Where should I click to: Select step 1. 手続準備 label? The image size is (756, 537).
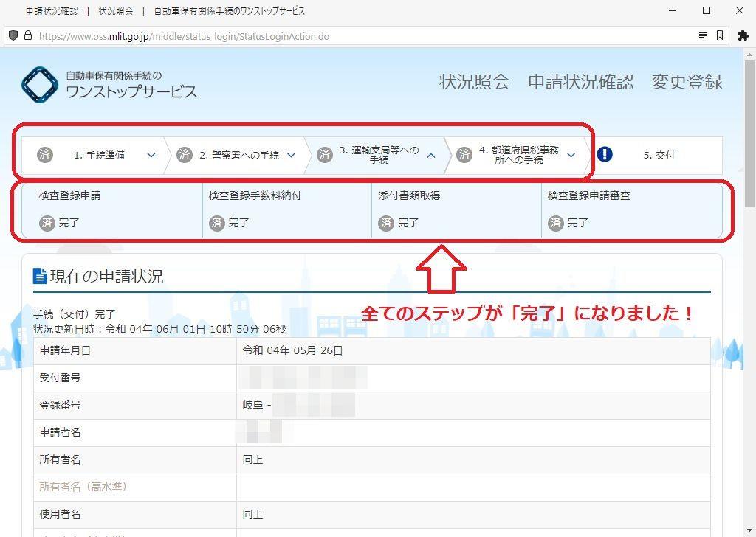click(100, 155)
